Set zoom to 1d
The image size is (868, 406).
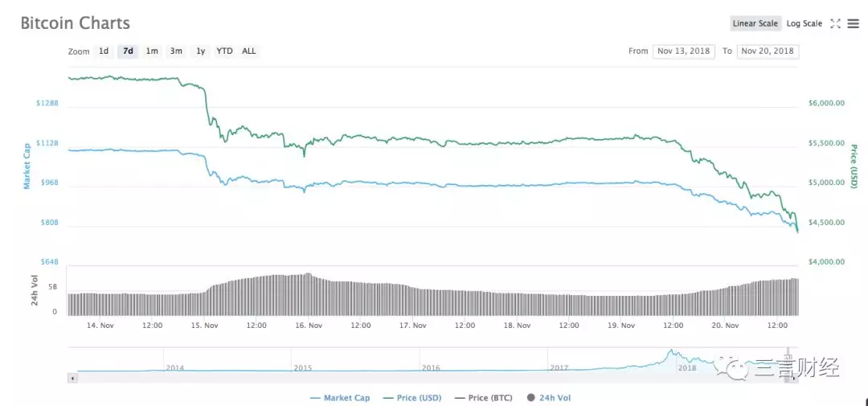[x=104, y=51]
